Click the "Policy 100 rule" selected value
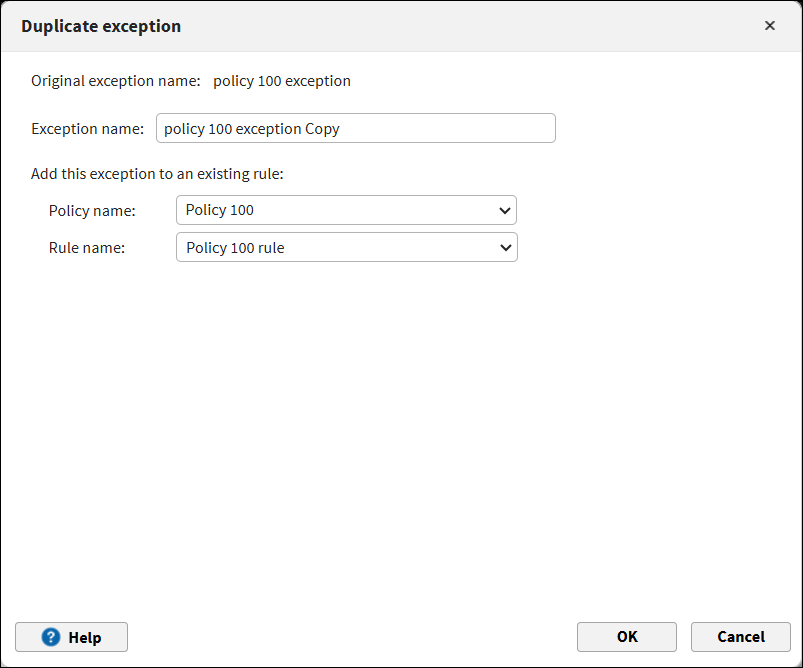 (x=235, y=248)
